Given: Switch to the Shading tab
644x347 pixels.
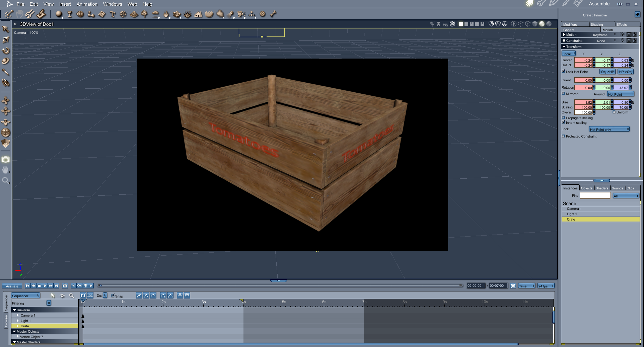Looking at the screenshot, I should [x=601, y=24].
